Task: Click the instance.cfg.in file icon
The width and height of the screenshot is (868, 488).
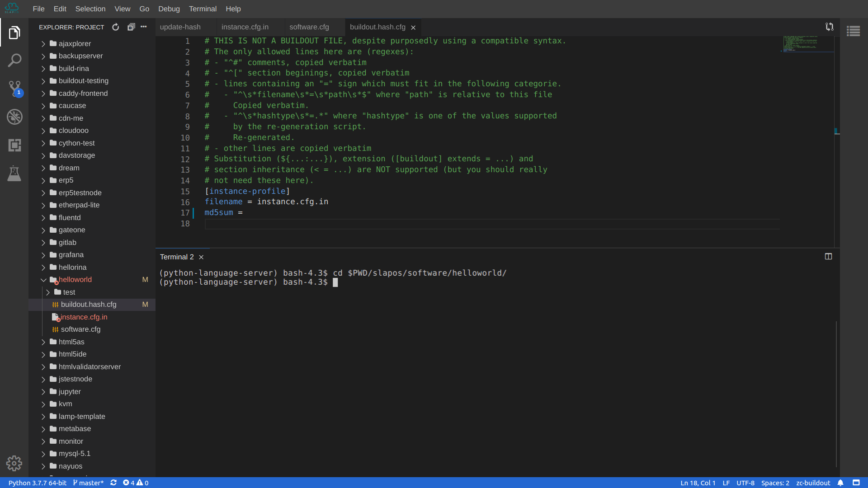Action: coord(56,317)
